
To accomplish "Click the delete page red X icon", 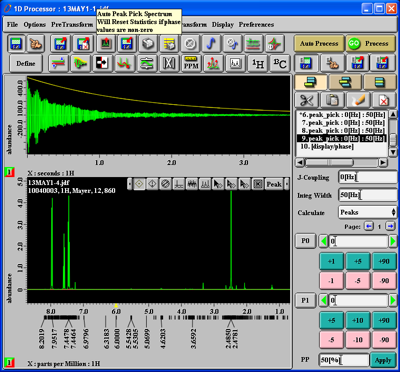I will 384,100.
